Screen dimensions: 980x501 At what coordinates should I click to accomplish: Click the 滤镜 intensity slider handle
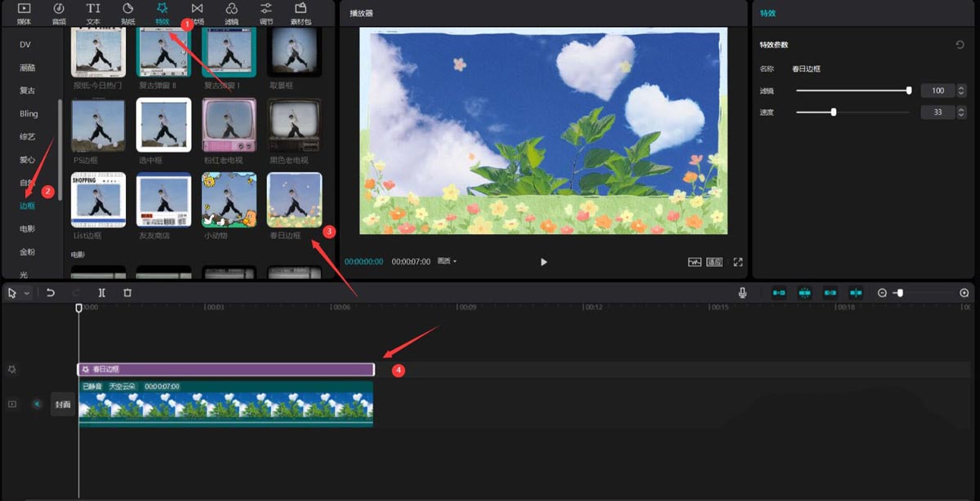point(909,91)
